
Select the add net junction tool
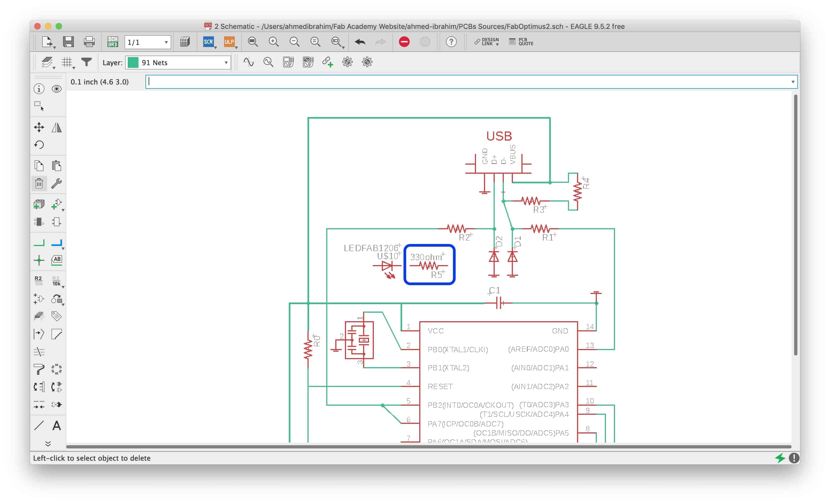39,259
